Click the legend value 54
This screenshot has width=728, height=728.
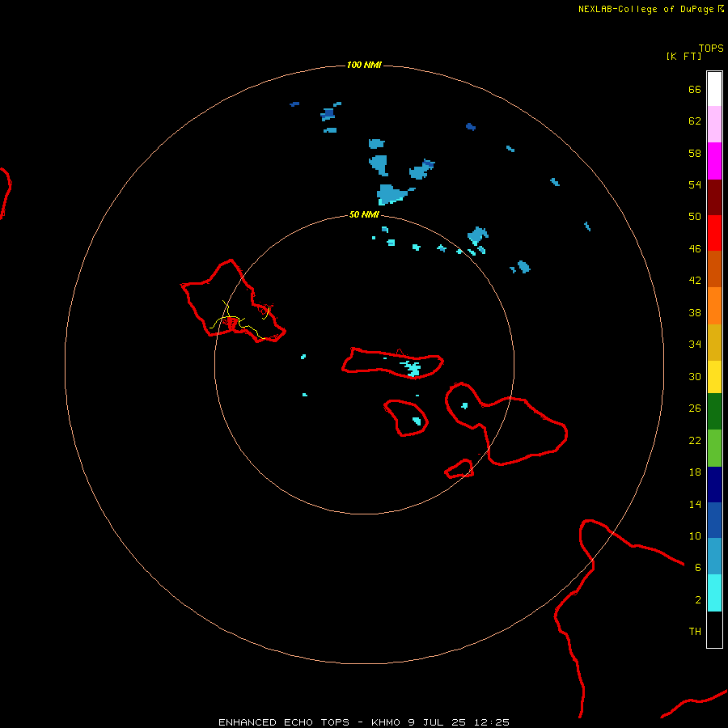pyautogui.click(x=695, y=184)
